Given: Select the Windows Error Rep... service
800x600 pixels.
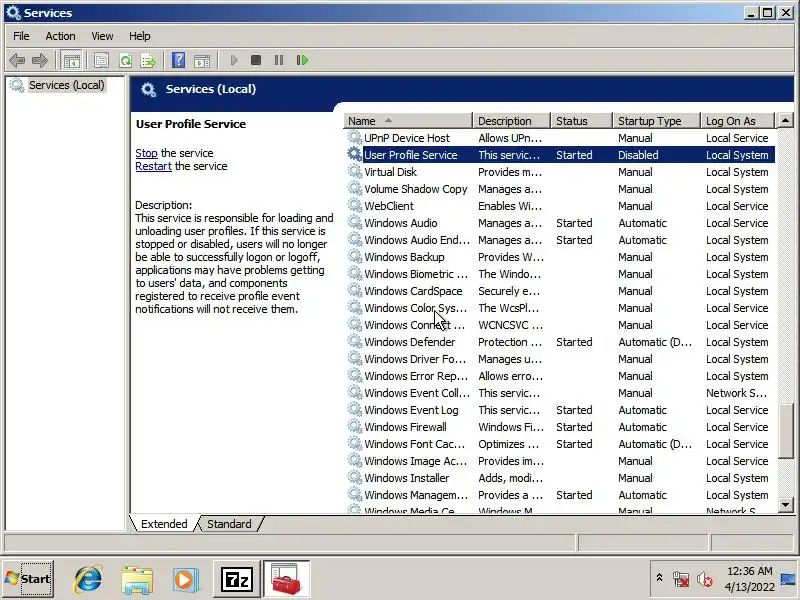Looking at the screenshot, I should pos(560,376).
